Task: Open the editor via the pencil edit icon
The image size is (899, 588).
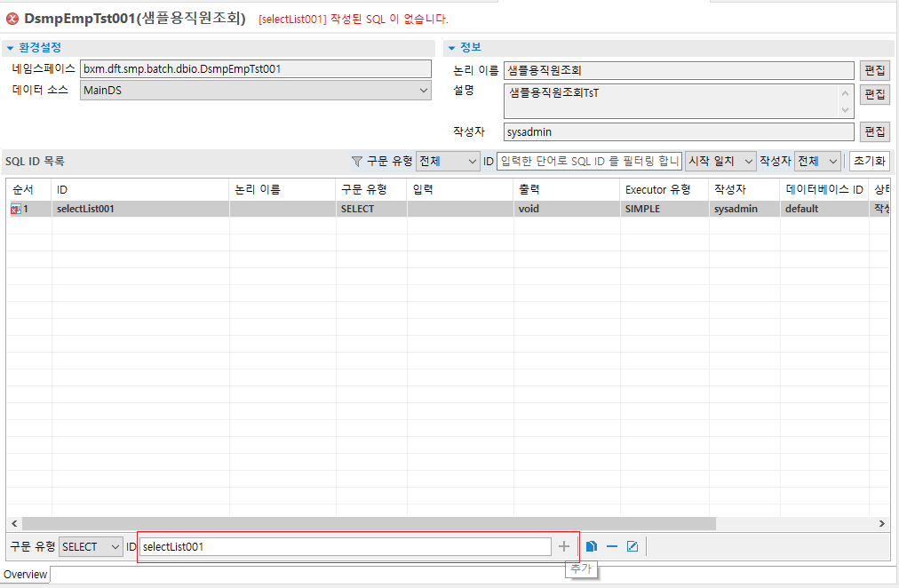Action: pos(632,546)
